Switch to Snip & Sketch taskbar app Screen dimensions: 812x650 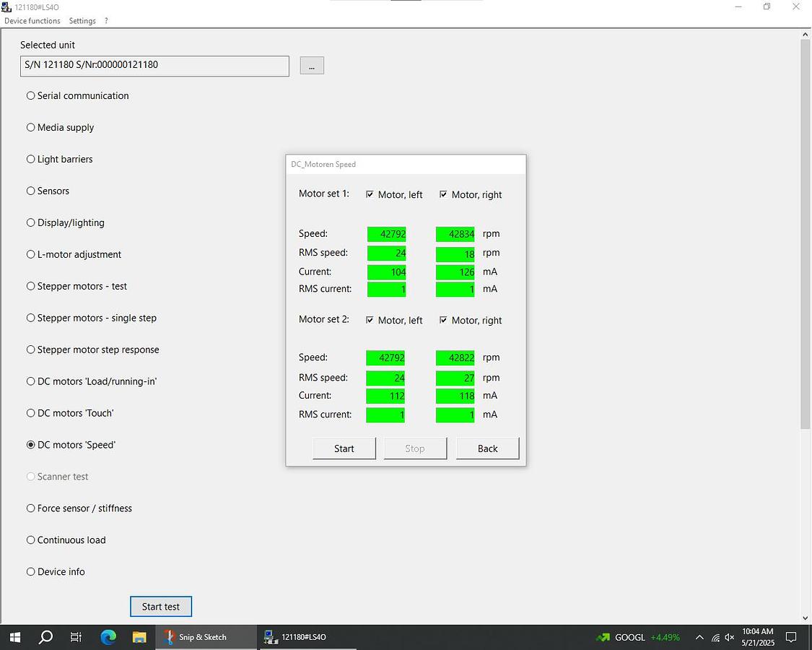[195, 637]
